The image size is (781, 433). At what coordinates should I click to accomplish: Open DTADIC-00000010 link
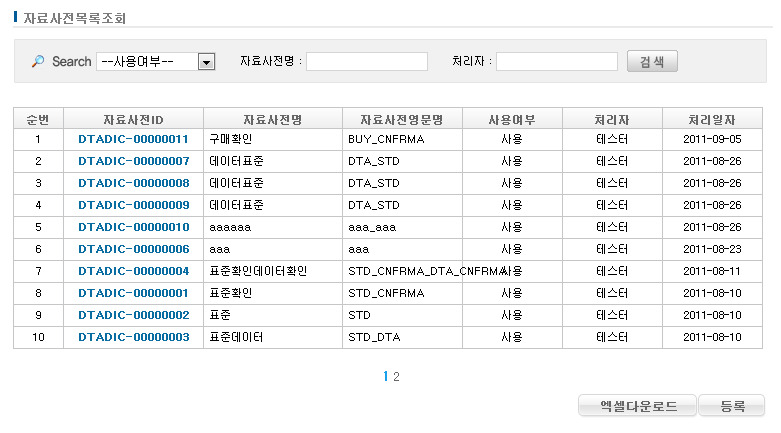[x=133, y=228]
